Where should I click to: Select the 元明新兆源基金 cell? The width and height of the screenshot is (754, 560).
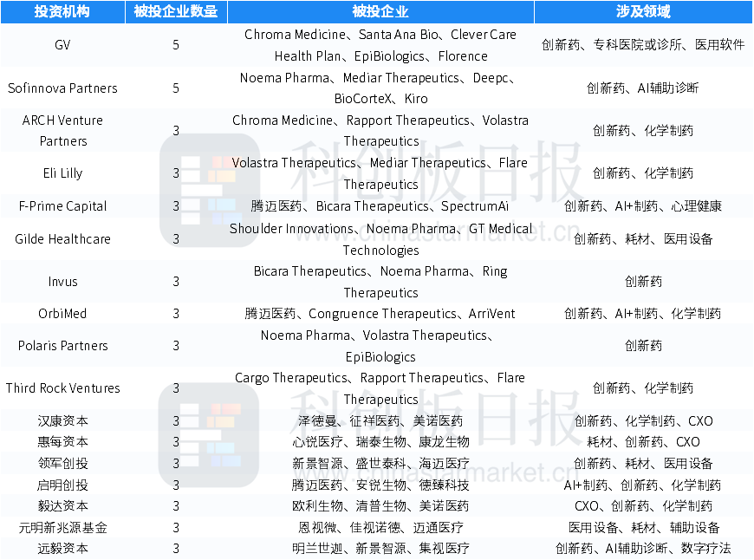[x=62, y=528]
